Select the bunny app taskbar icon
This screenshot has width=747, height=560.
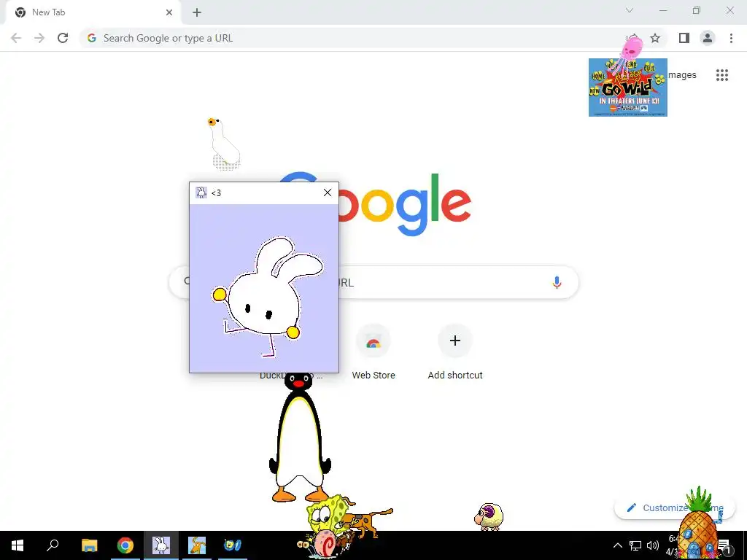click(x=161, y=545)
